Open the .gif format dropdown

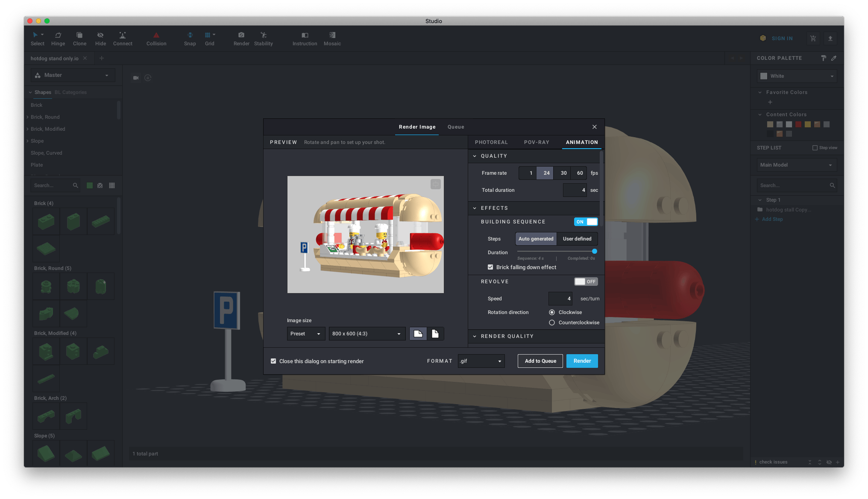(481, 361)
